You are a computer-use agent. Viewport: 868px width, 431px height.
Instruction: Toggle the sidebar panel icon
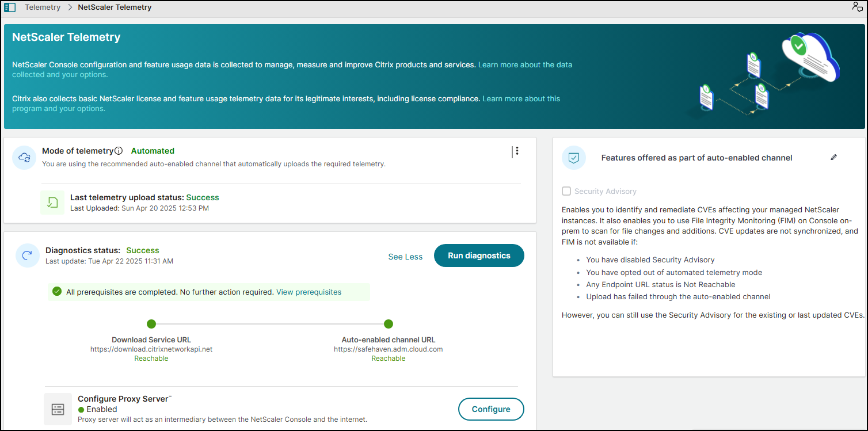pos(10,7)
